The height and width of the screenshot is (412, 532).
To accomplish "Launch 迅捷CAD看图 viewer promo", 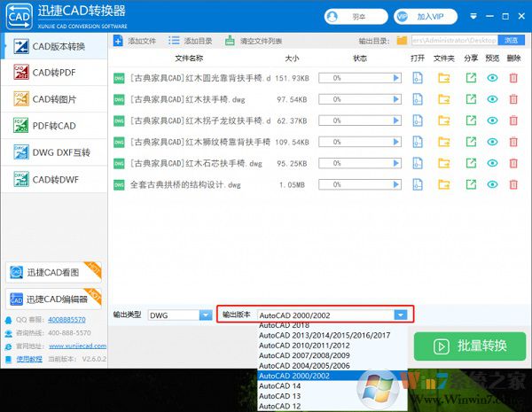I will [x=53, y=272].
